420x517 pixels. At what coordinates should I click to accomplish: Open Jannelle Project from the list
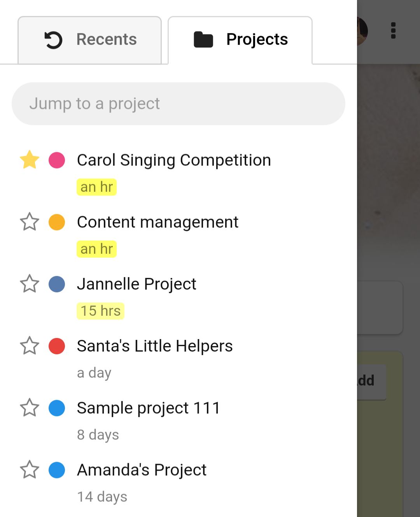coord(136,284)
